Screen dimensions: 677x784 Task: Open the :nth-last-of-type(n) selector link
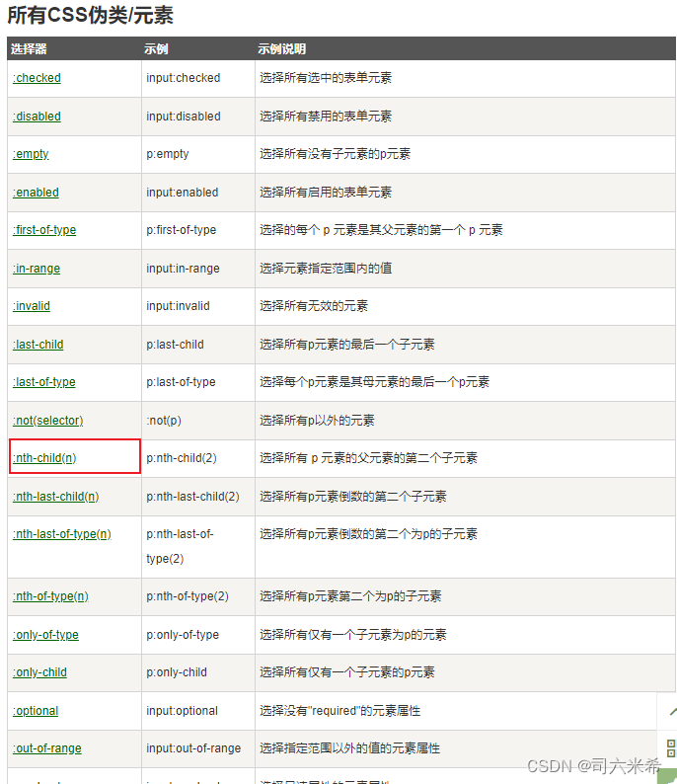tap(62, 534)
